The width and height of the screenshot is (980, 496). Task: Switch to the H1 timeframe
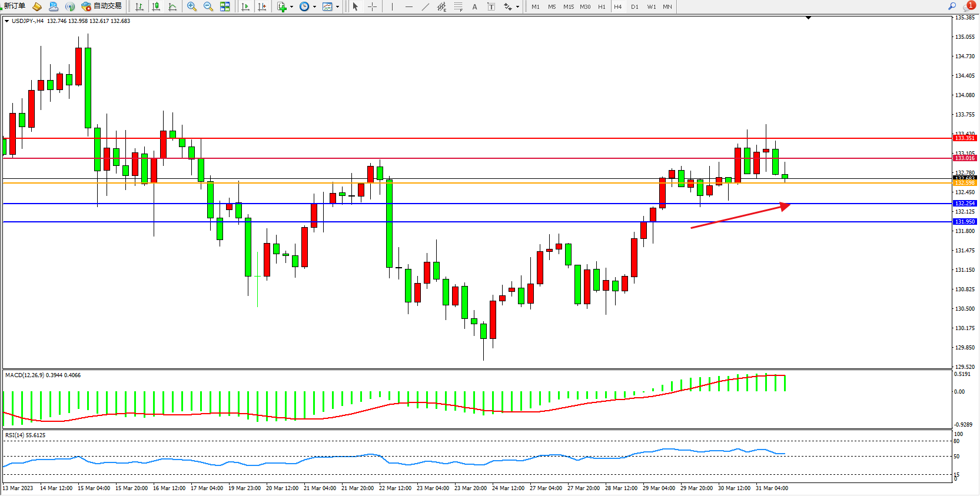pyautogui.click(x=602, y=6)
